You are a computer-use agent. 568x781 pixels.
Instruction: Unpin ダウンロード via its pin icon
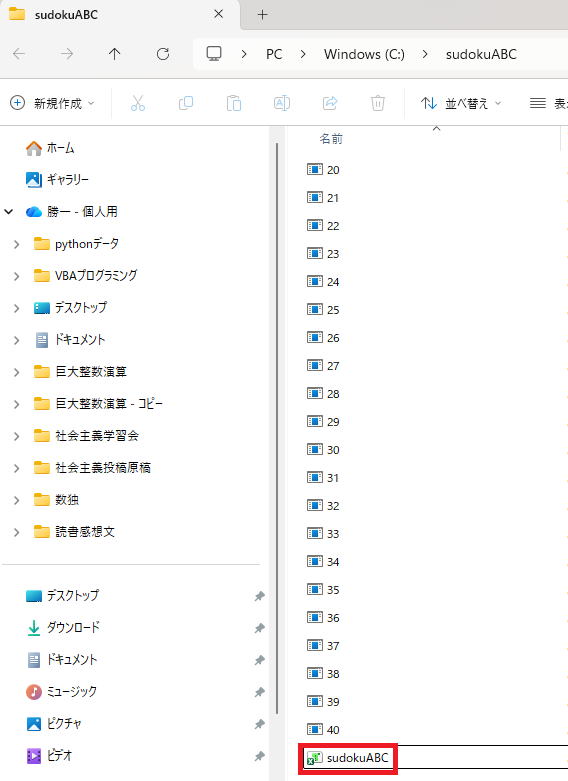[259, 628]
